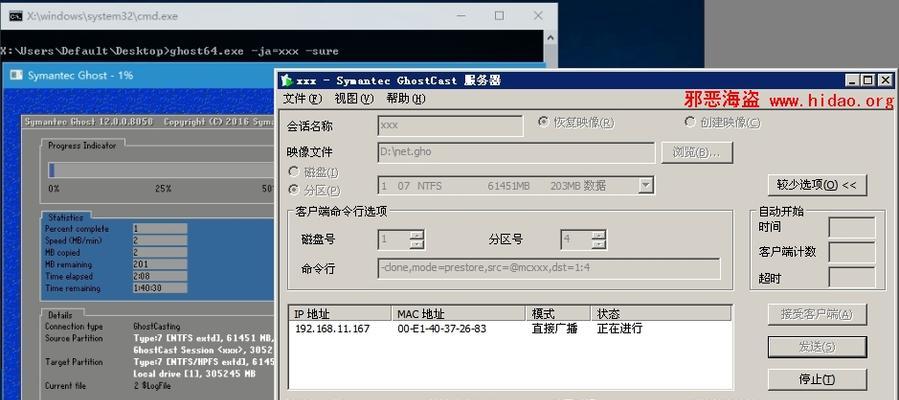The width and height of the screenshot is (899, 400).
Task: Click the Time elapsed value 2:08
Action: pyautogui.click(x=159, y=276)
